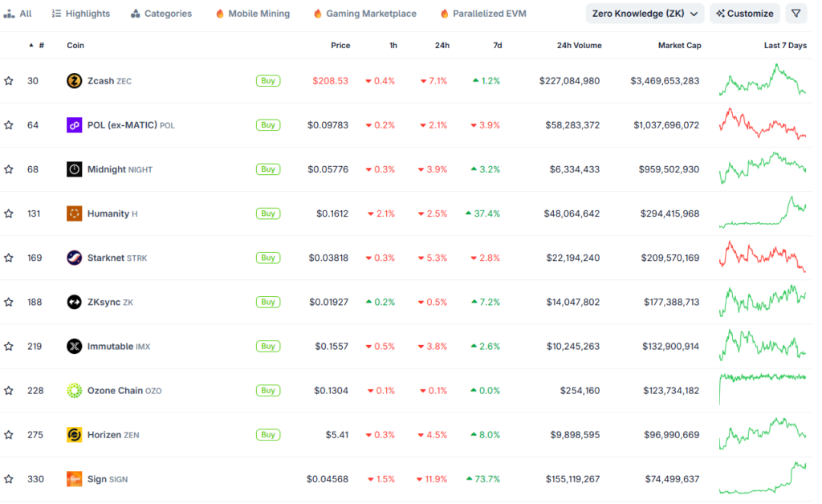This screenshot has height=504, width=822.
Task: Open the filter funnel icon
Action: 796,13
